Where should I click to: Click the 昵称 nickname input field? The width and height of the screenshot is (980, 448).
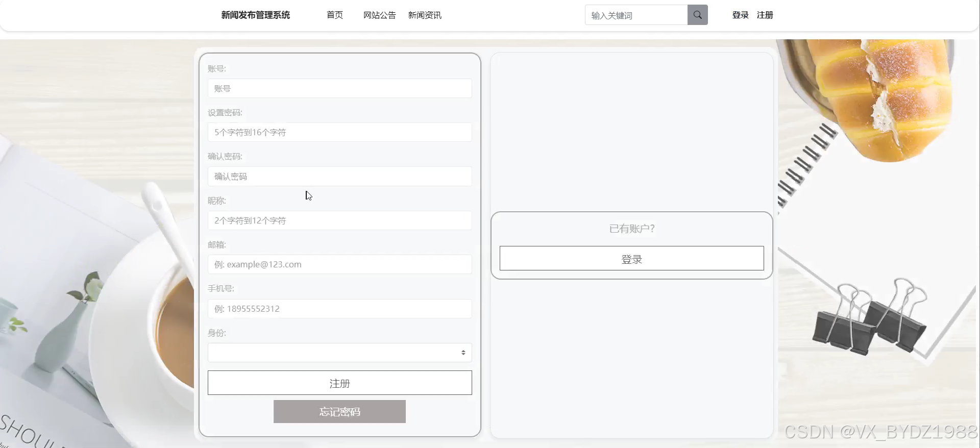coord(339,220)
